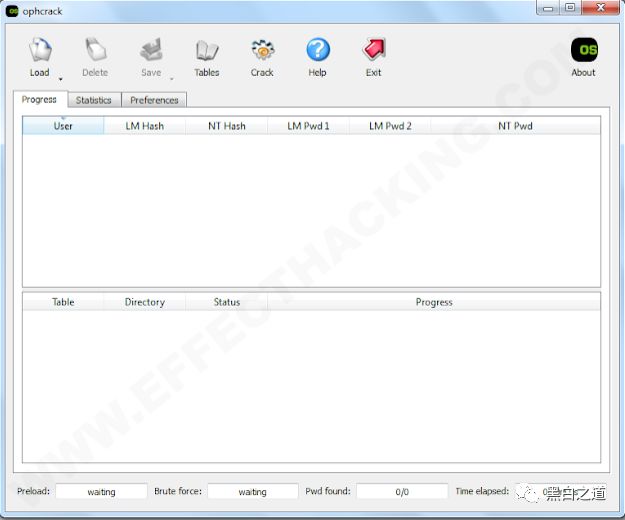Click the Directory column header
Image resolution: width=625 pixels, height=520 pixels.
(x=145, y=302)
